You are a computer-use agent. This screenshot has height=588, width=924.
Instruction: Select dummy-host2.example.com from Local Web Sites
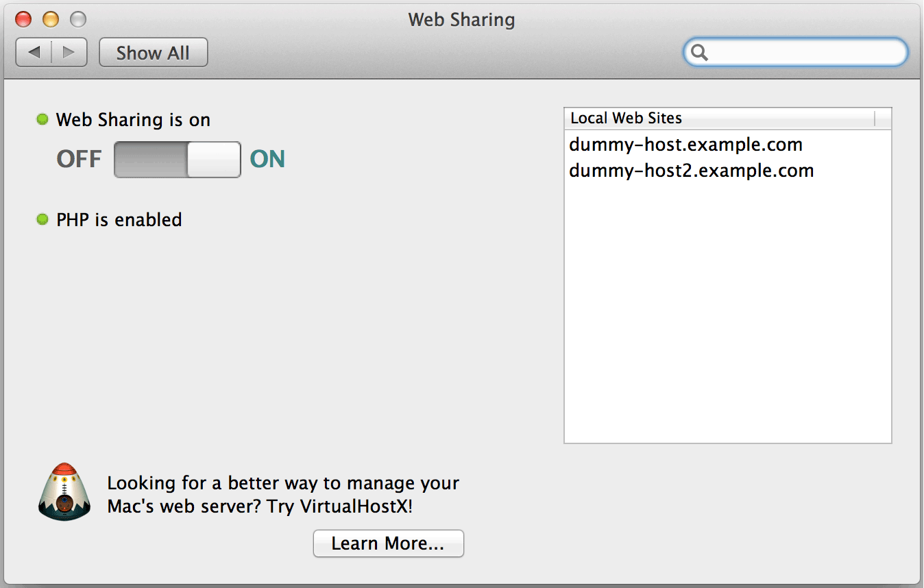[x=691, y=171]
